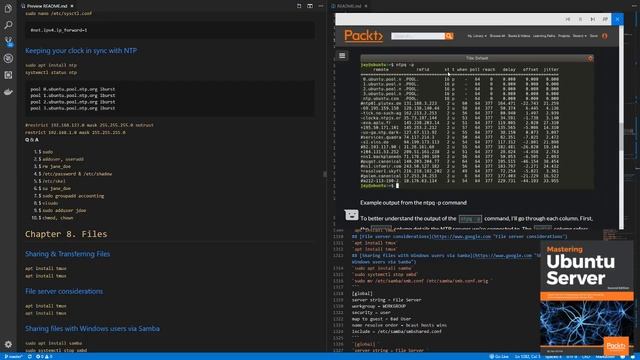Click the ntpq terminal output screenshot
The width and height of the screenshot is (640, 360).
(477, 122)
